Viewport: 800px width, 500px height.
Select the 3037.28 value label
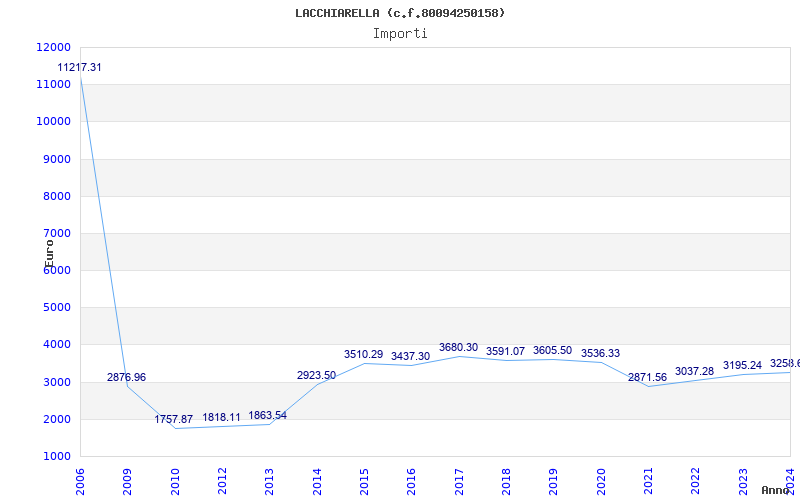click(x=694, y=371)
